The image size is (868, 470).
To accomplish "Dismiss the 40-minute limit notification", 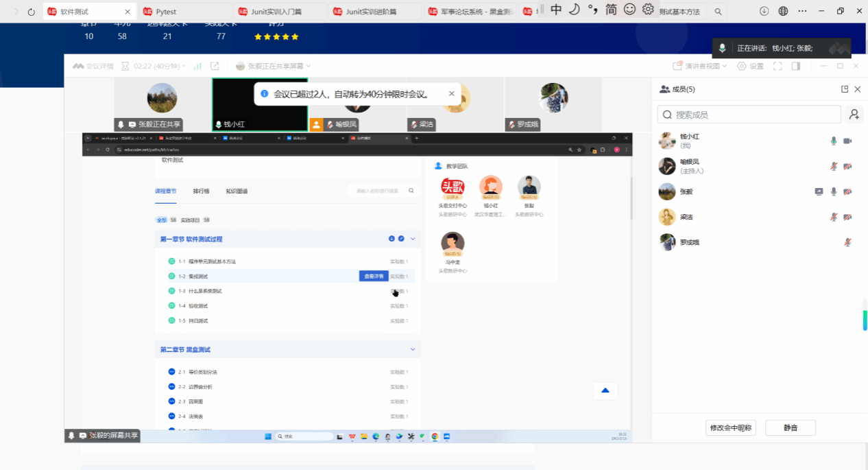I will click(451, 94).
